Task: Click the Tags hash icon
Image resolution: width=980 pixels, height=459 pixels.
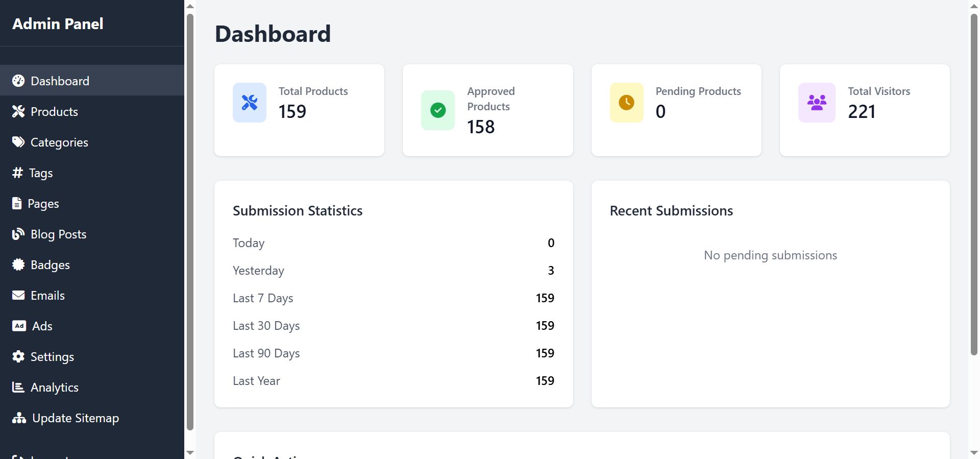Action: [17, 173]
